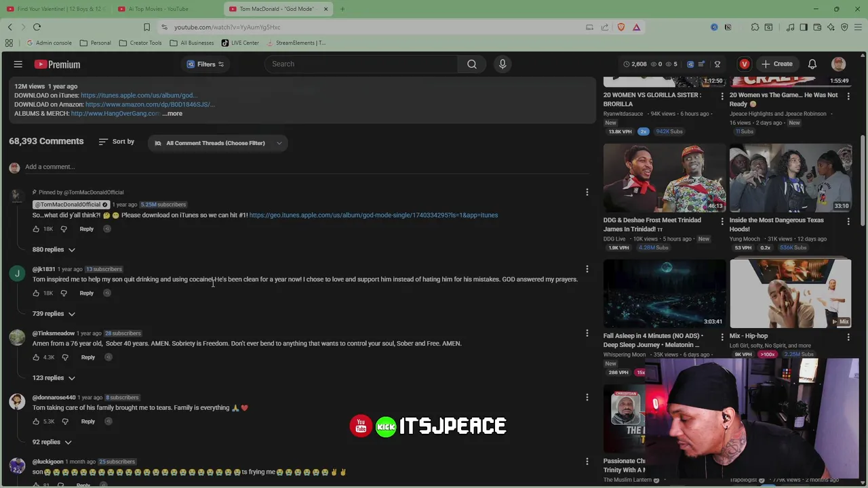Click the red V extension icon
The width and height of the screenshot is (868, 488).
click(745, 64)
